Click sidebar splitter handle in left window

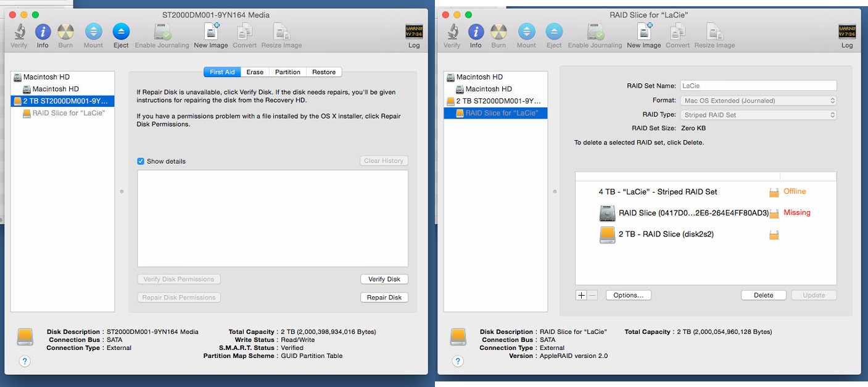[122, 191]
